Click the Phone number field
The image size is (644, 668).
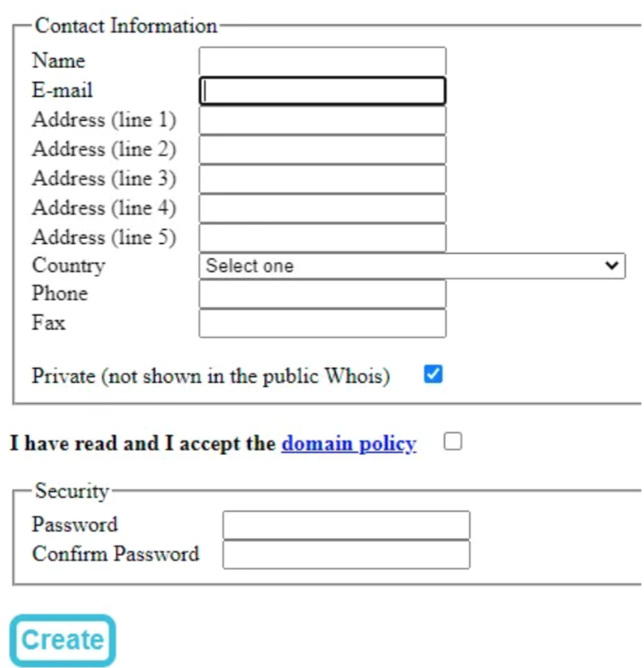point(322,294)
